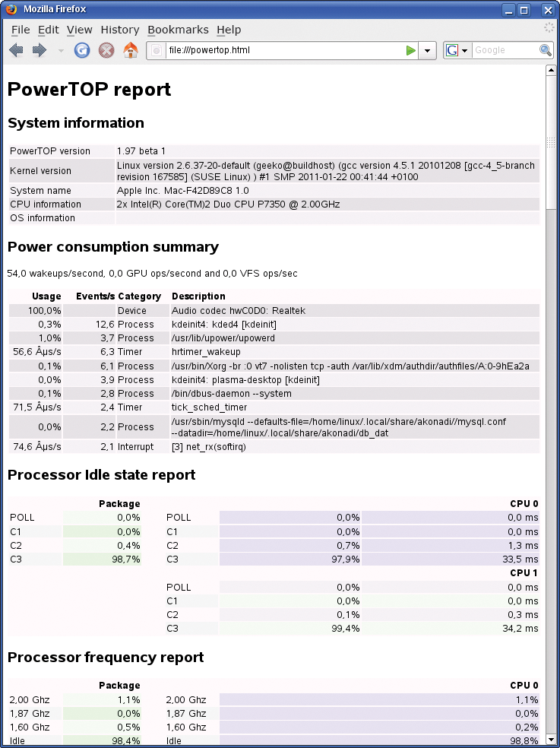Click the page icon in address bar
The width and height of the screenshot is (560, 748).
[x=157, y=51]
